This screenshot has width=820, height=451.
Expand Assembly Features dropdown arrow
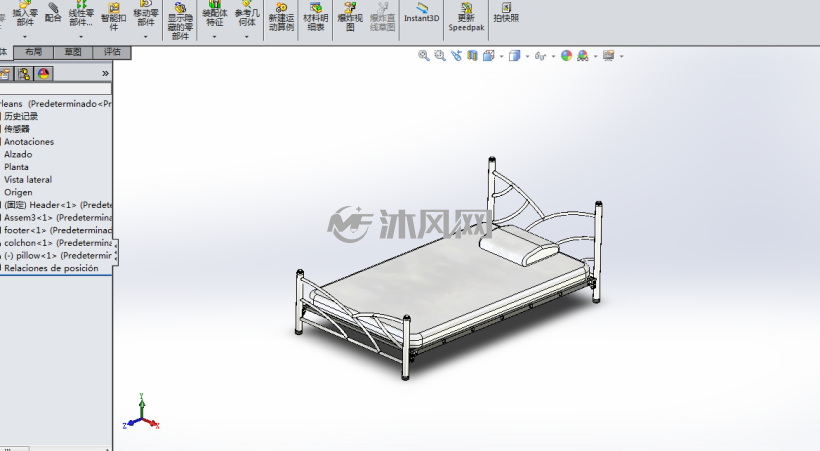214,37
